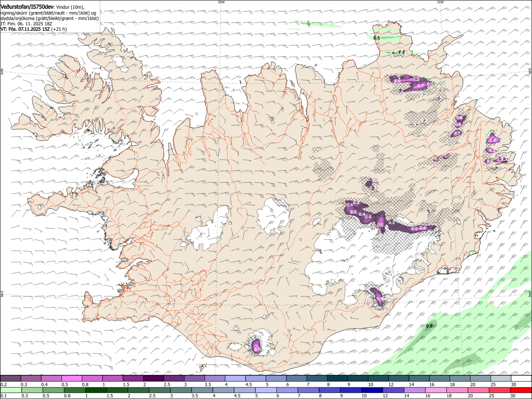Click the '0.7' snowfall value in the northeast
Viewport: 532px width, 399px height.
tap(420, 86)
